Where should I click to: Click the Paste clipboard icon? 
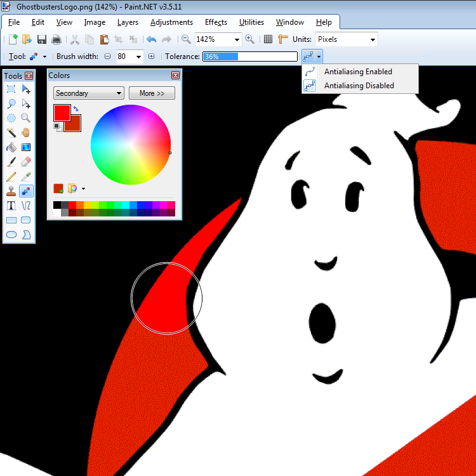pyautogui.click(x=104, y=39)
